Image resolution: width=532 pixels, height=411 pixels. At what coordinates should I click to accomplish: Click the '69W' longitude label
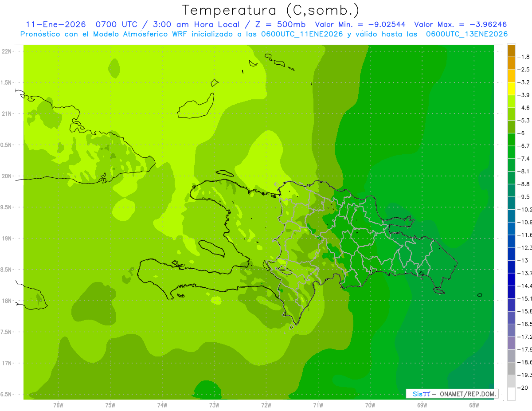coord(422,405)
